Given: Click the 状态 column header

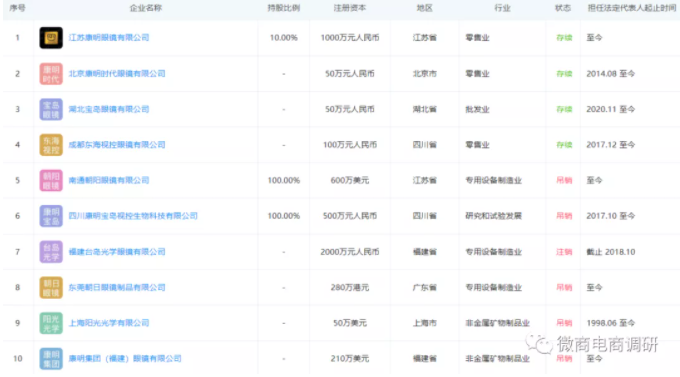Looking at the screenshot, I should pyautogui.click(x=563, y=8).
